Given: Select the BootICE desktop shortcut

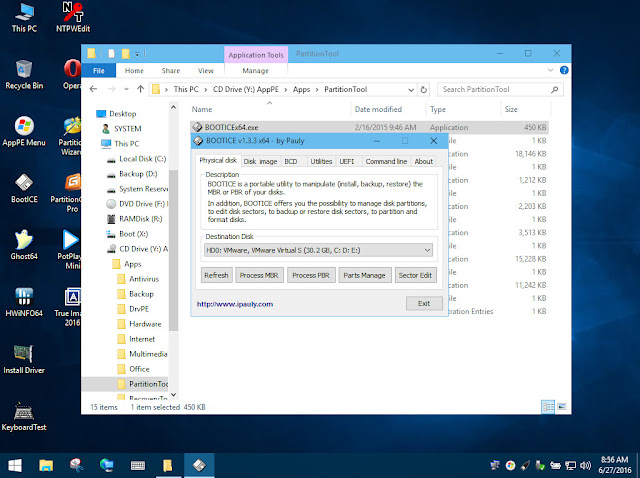Looking at the screenshot, I should [x=24, y=188].
